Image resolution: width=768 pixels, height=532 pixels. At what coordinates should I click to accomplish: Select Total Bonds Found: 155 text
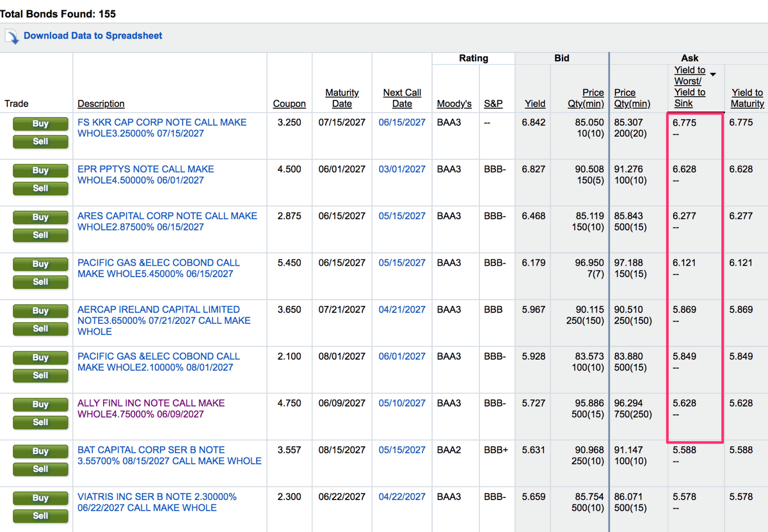pos(58,13)
